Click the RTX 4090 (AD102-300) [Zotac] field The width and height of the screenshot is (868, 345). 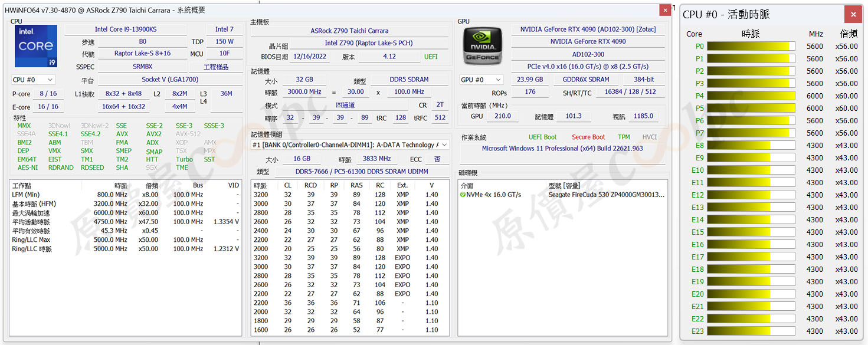tap(588, 29)
